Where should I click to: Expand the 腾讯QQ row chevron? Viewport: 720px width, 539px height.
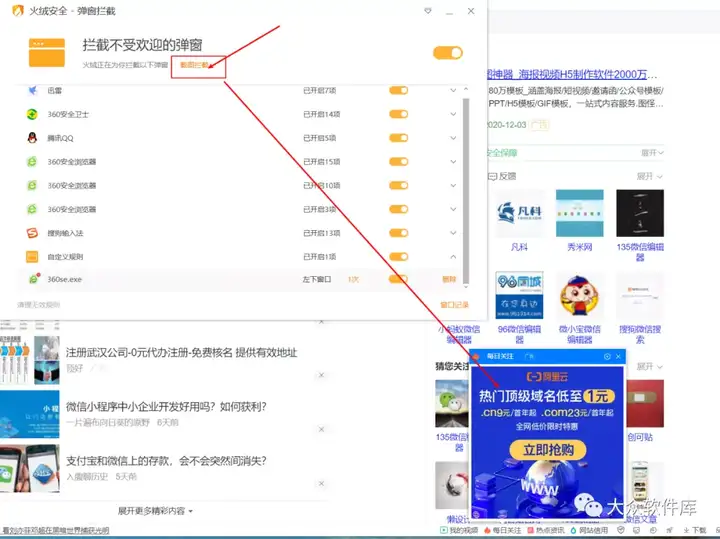click(x=453, y=138)
